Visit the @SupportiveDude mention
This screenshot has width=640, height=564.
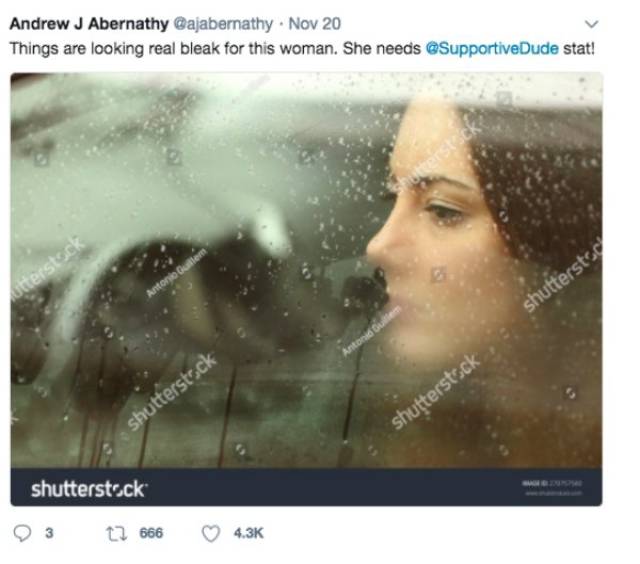(x=492, y=49)
